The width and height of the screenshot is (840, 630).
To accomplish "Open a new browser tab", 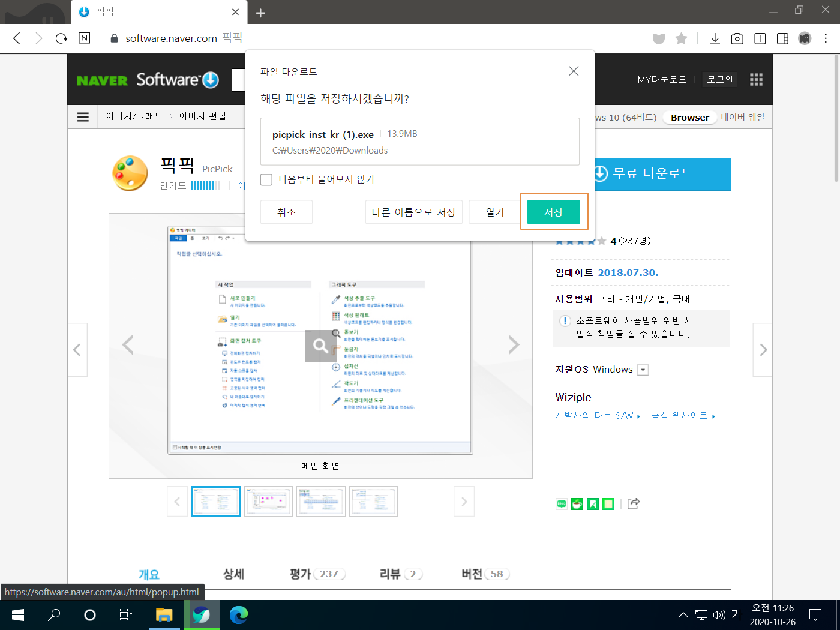I will 260,13.
